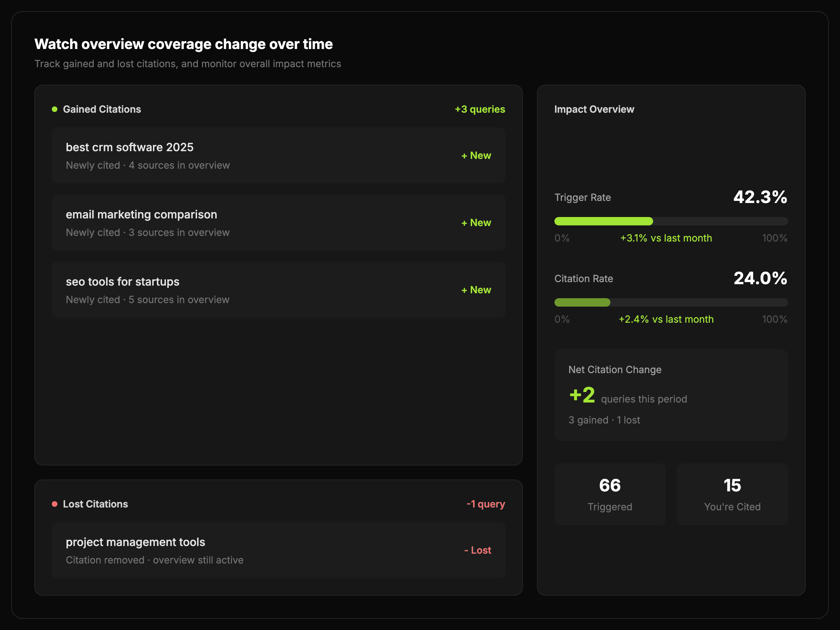Click the 66 Triggered stat tile
Viewport: 840px width, 630px height.
(610, 494)
